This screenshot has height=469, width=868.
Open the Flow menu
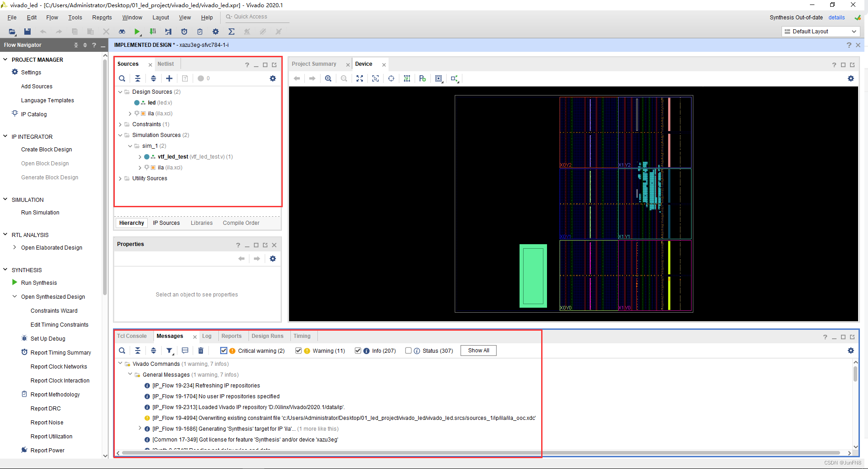coord(52,18)
